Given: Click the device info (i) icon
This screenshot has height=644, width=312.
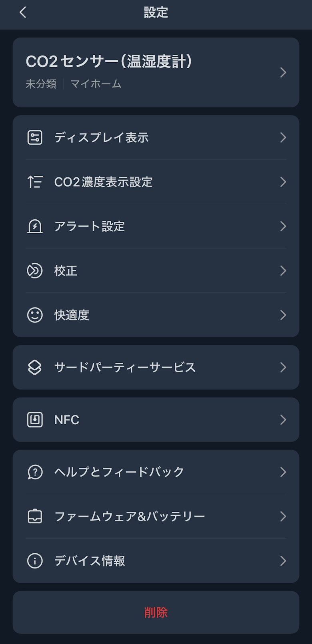Looking at the screenshot, I should click(x=35, y=561).
